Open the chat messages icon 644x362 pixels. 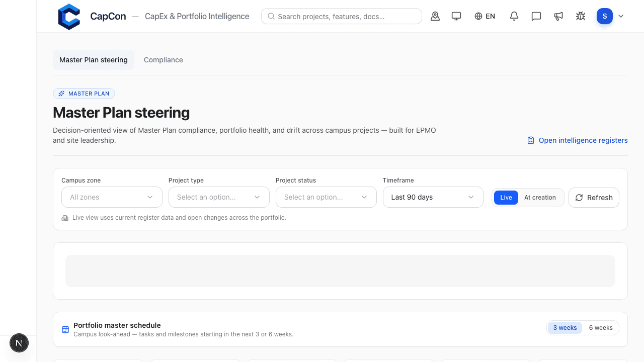tap(536, 16)
